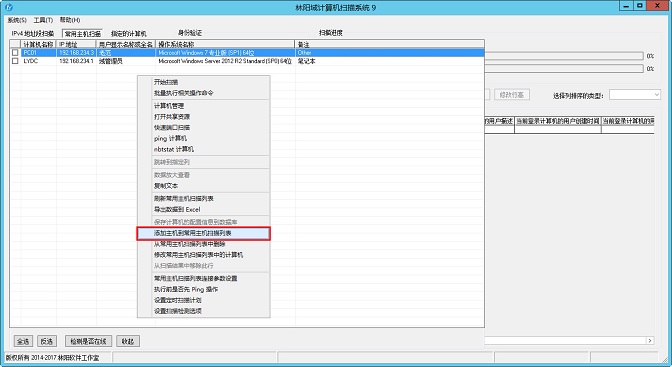Switch to the IPv4地址段扫描 tab
The width and height of the screenshot is (672, 367).
33,33
